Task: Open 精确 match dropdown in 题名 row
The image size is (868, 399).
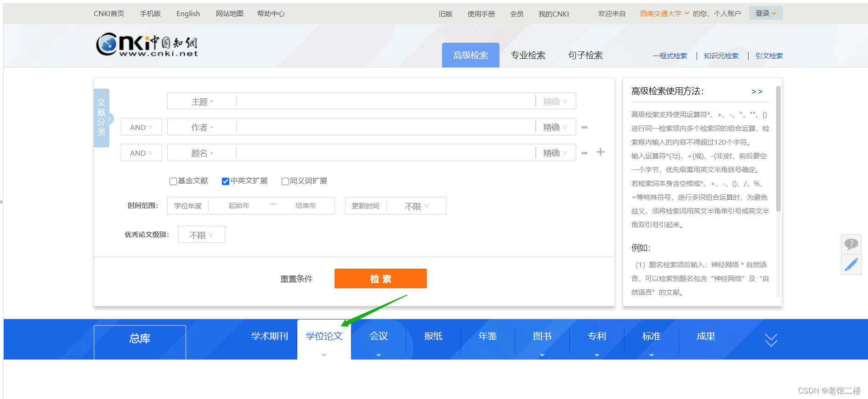Action: [555, 153]
